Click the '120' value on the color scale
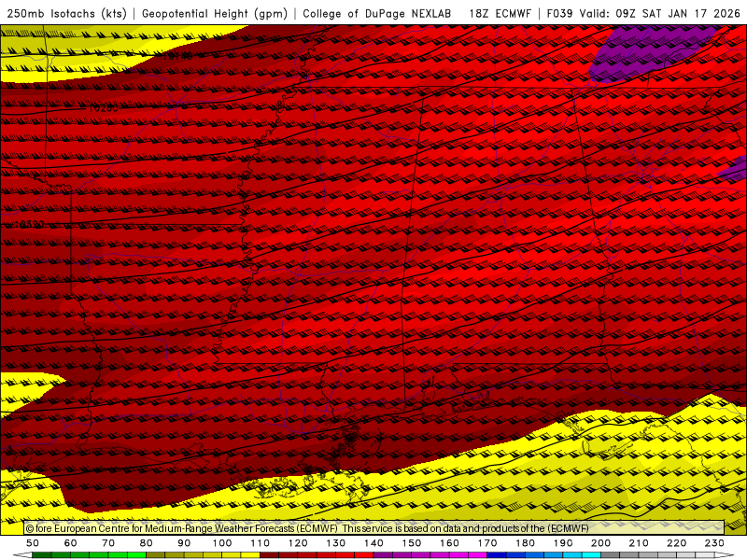 coord(298,543)
